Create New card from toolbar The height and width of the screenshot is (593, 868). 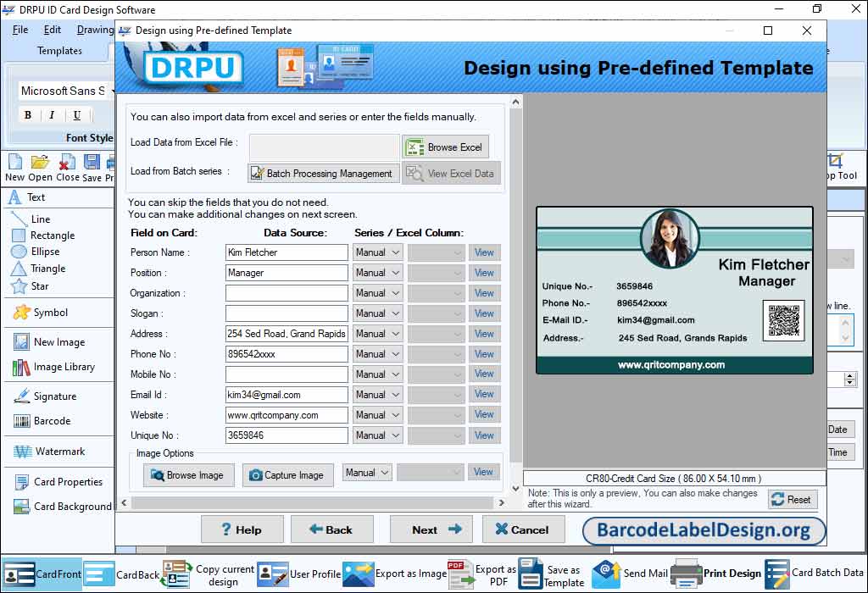coord(15,169)
